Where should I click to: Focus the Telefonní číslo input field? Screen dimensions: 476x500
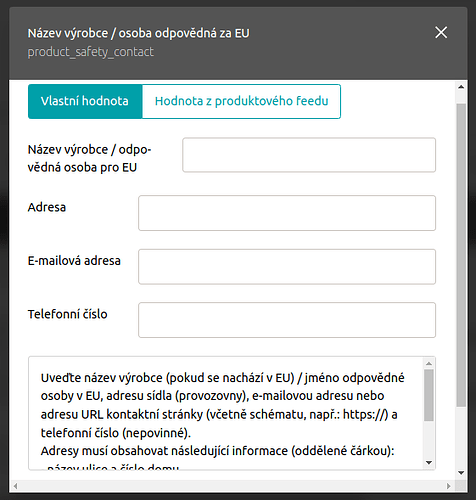[x=287, y=320]
